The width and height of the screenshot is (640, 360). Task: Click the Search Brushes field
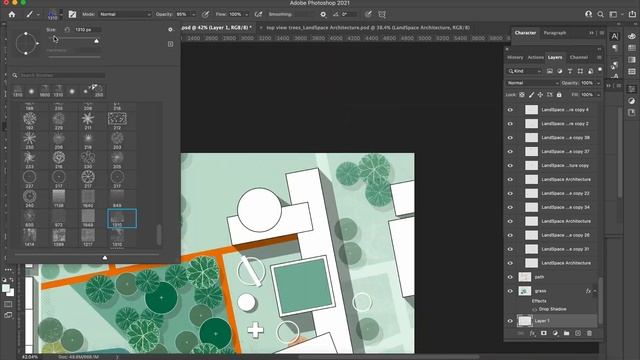click(63, 76)
